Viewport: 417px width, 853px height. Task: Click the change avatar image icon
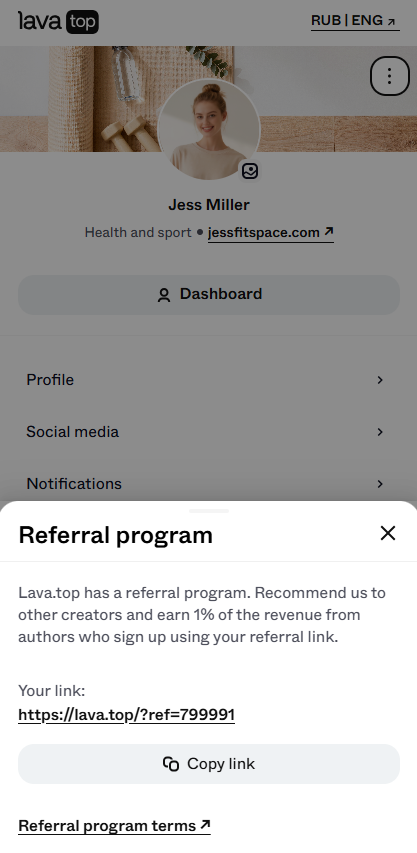point(250,171)
